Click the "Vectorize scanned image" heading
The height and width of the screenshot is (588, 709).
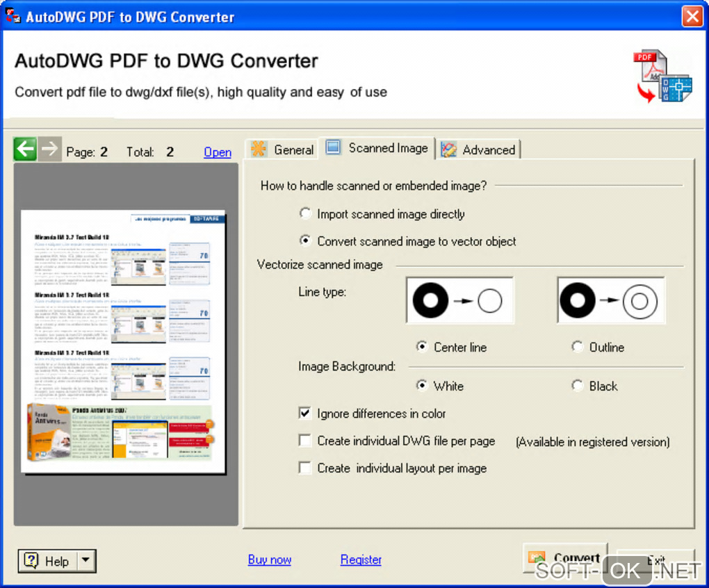pos(320,264)
